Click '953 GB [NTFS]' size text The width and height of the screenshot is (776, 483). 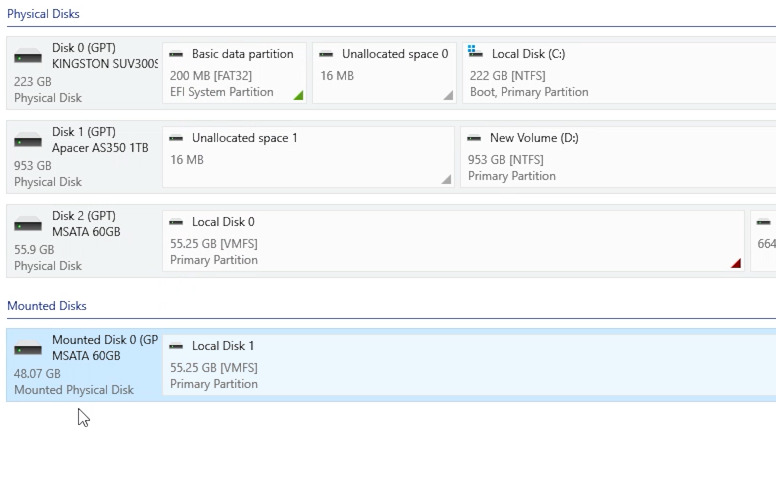click(506, 160)
